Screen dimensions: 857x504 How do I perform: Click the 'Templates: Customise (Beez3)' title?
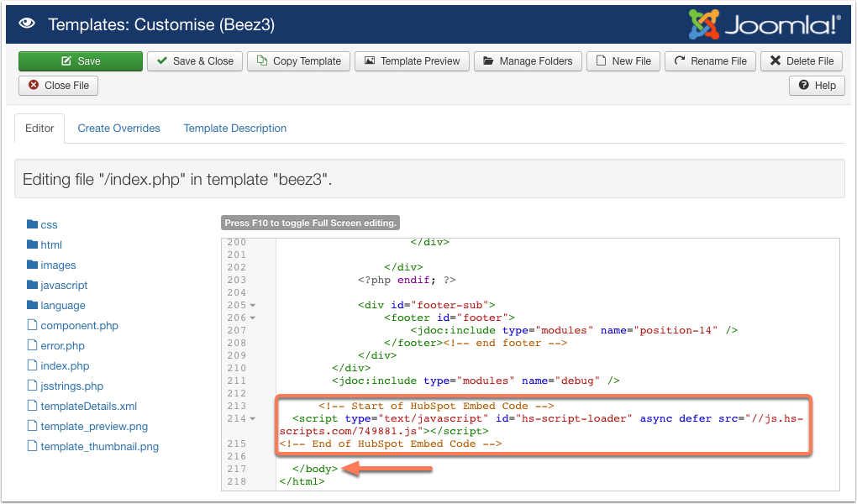pyautogui.click(x=161, y=24)
